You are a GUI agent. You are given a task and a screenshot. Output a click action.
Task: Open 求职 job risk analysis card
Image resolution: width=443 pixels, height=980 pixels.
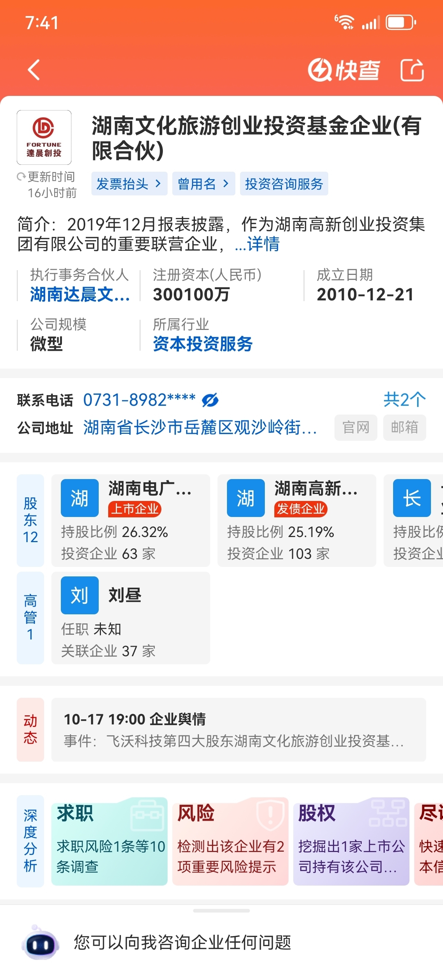109,841
